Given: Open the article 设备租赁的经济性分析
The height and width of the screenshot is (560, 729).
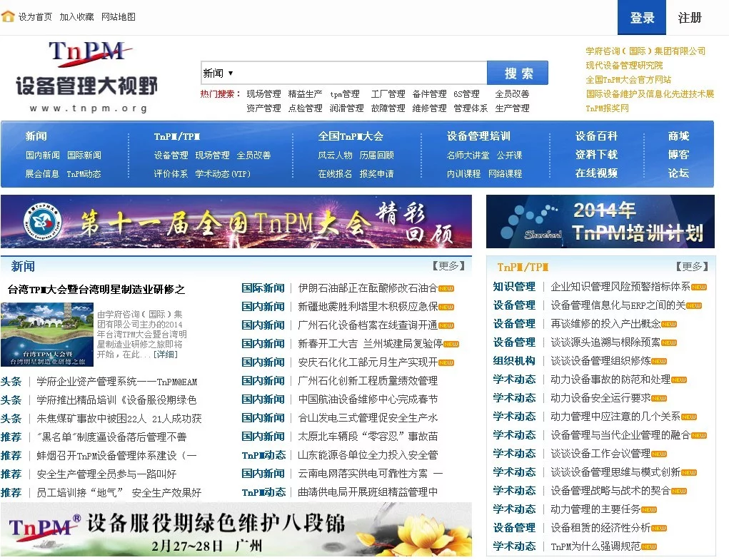Looking at the screenshot, I should click(x=601, y=529).
